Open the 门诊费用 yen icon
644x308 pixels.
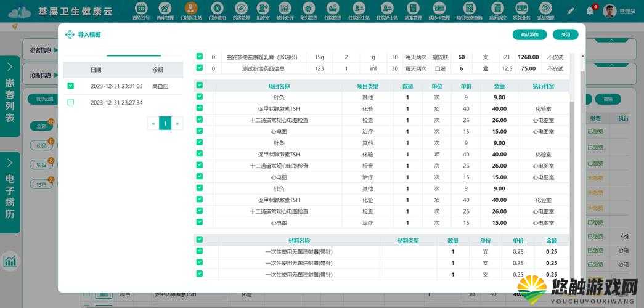[x=217, y=8]
